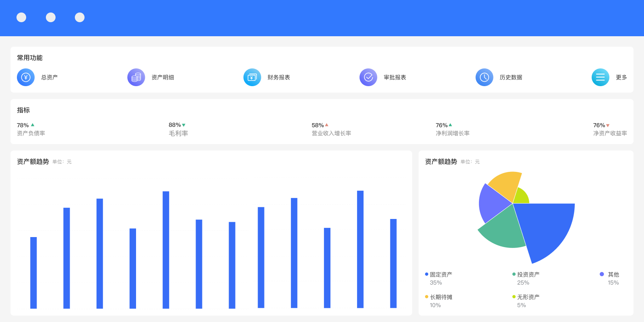Select the 资产负债率 indicator label
This screenshot has width=644, height=322.
31,133
